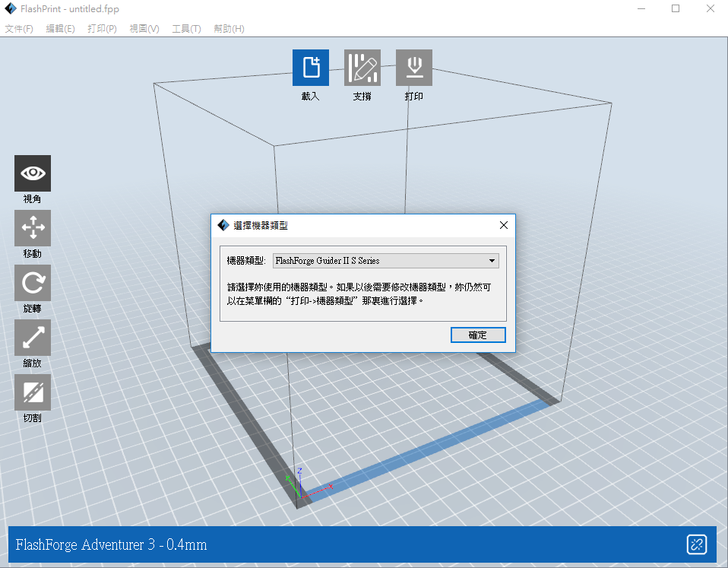
Task: Select the 縮放 (Scale) tool
Action: pyautogui.click(x=33, y=338)
